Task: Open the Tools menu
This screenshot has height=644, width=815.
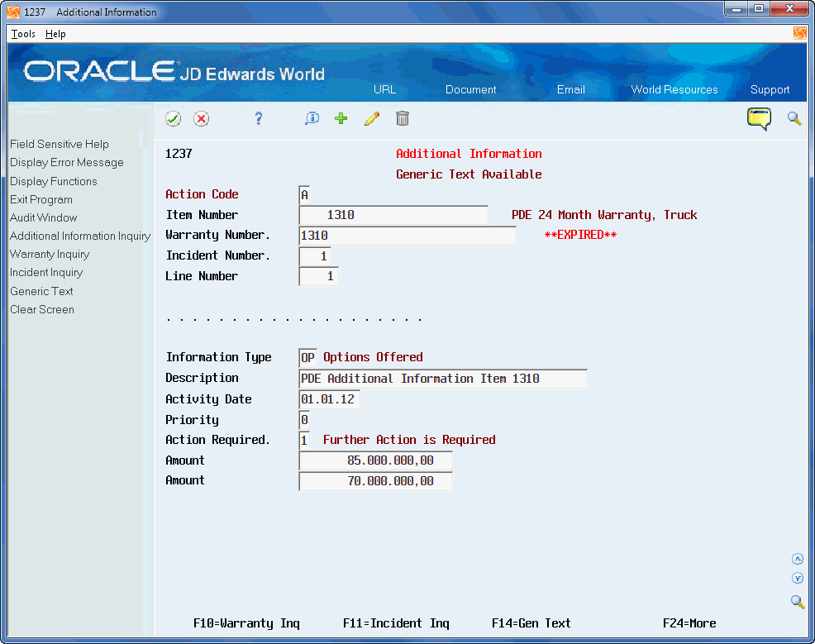Action: pos(23,34)
